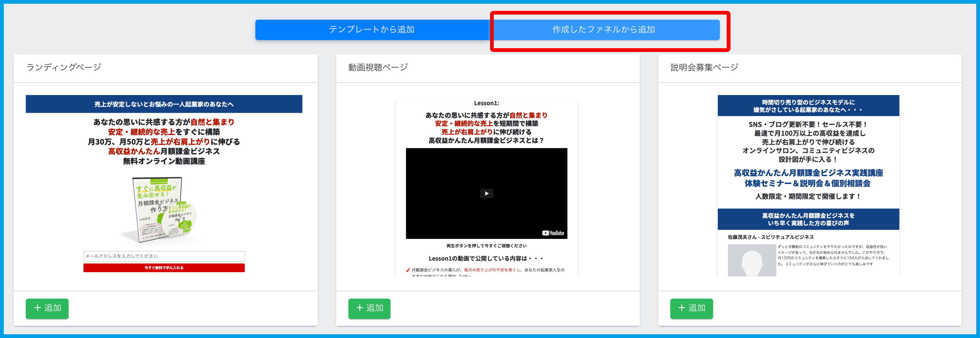Click the ランディングページ card title

[x=64, y=67]
